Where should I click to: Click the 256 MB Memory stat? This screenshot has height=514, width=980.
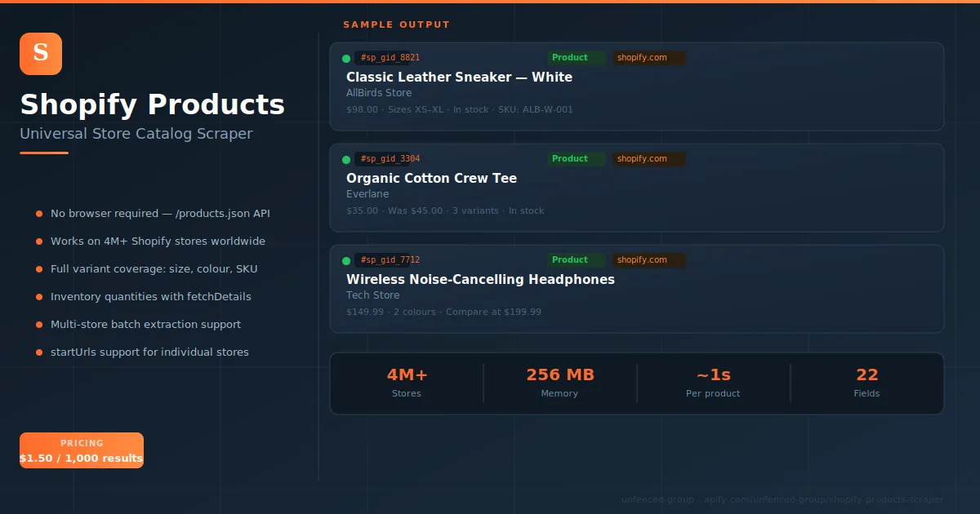(559, 383)
